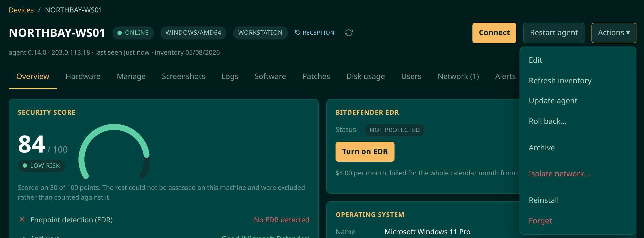This screenshot has height=238, width=644.
Task: Click the OPERATING SYSTEM card title
Action: (x=370, y=214)
